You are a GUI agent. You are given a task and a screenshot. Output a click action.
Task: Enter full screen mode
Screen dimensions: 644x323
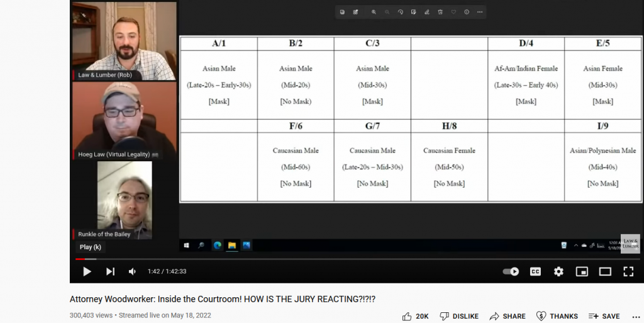(x=628, y=271)
